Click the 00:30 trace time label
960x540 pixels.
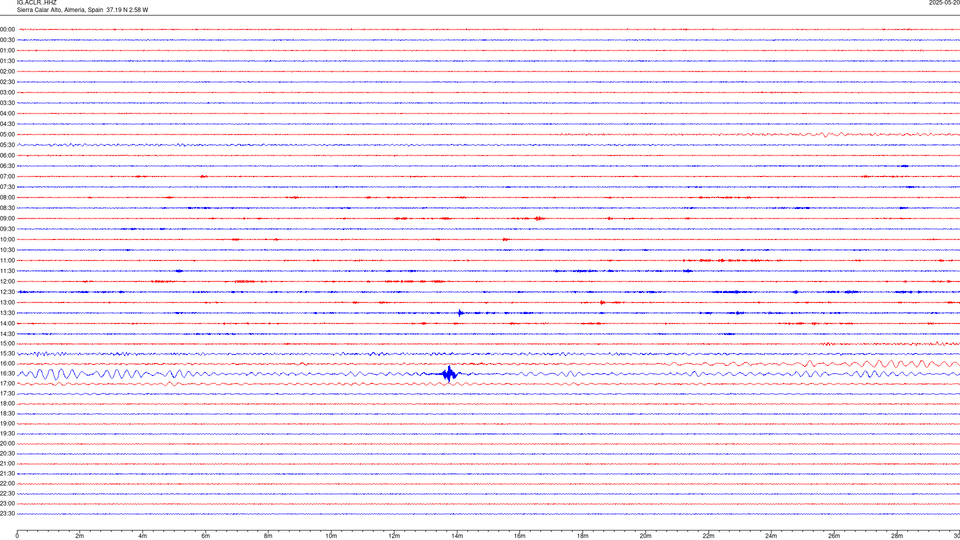(7, 40)
